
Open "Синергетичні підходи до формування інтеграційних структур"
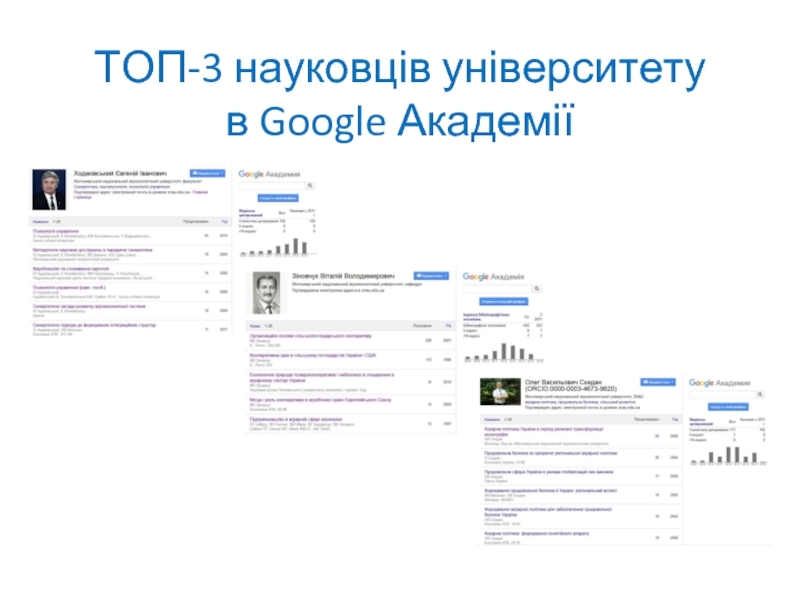click(94, 324)
